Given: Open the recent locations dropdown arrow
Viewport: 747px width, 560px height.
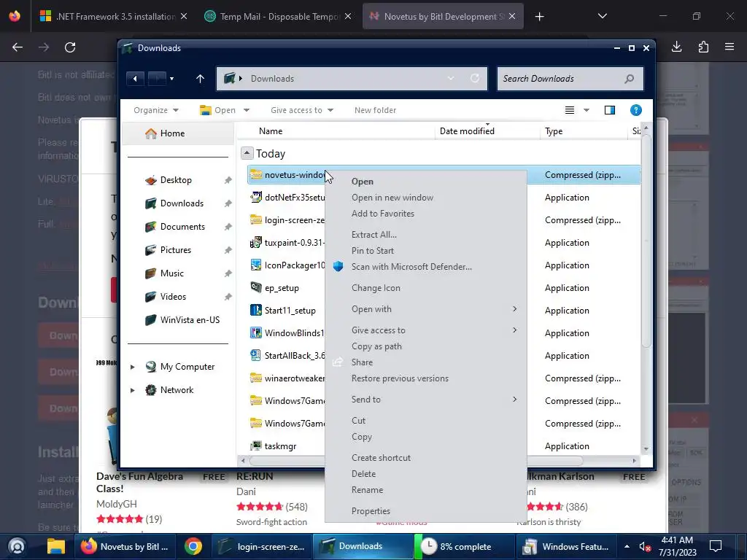Looking at the screenshot, I should point(171,79).
